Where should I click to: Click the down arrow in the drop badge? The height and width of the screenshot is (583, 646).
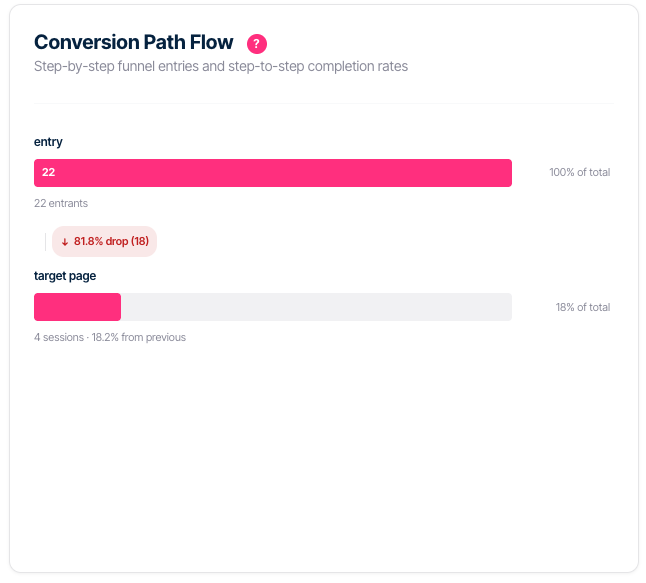pyautogui.click(x=65, y=242)
